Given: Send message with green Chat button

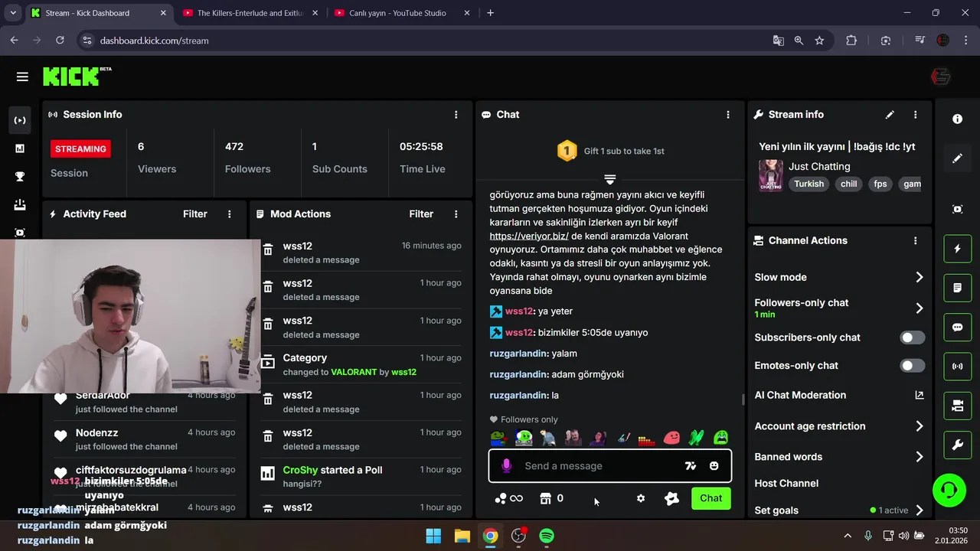Looking at the screenshot, I should pos(710,498).
